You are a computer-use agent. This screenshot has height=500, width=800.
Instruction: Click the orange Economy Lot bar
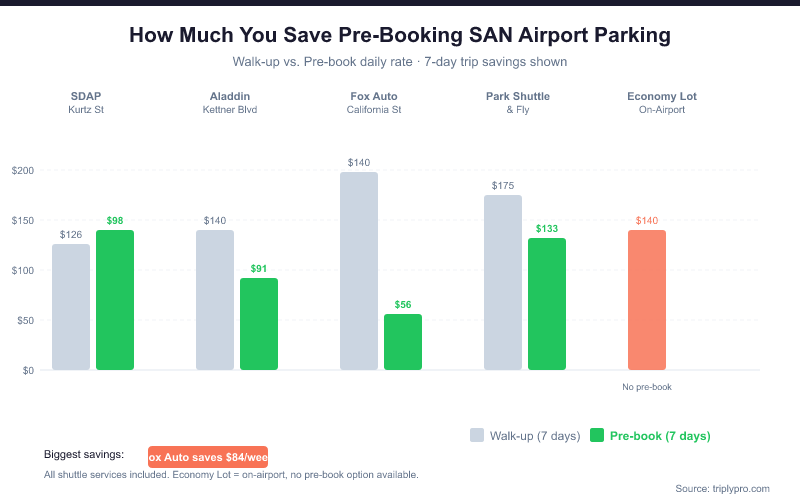coord(647,300)
